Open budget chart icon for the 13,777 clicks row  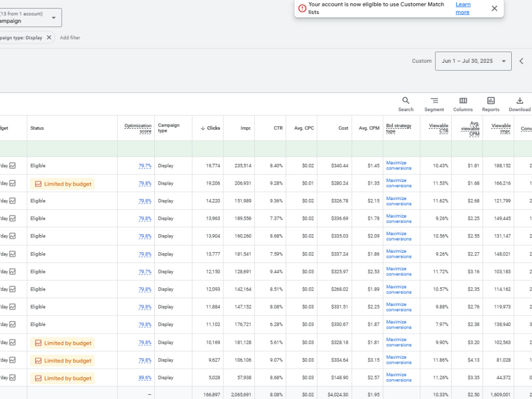tap(13, 254)
